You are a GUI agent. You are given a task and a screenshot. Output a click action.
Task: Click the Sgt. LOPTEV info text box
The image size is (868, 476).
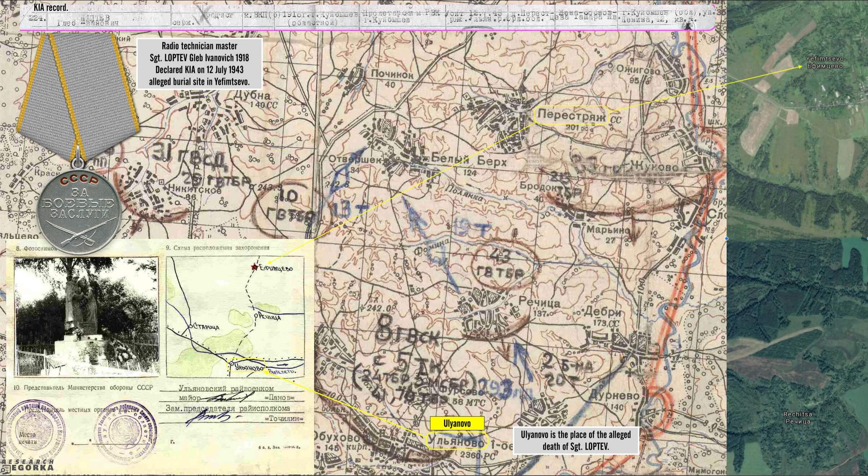pyautogui.click(x=199, y=64)
